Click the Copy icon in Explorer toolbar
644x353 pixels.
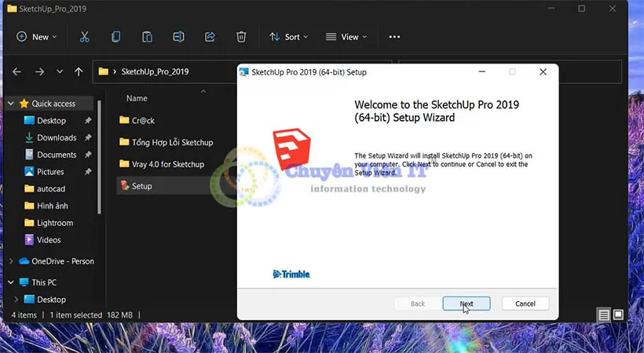[116, 37]
